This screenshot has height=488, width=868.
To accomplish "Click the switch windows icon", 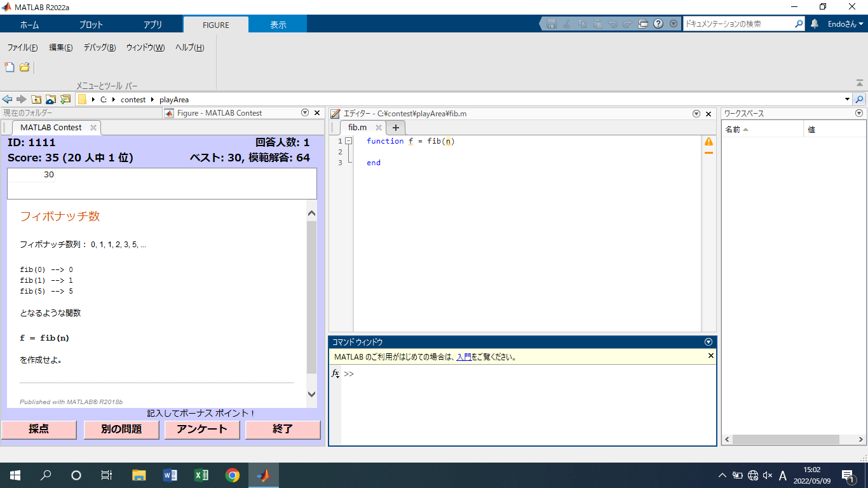I will [x=643, y=24].
